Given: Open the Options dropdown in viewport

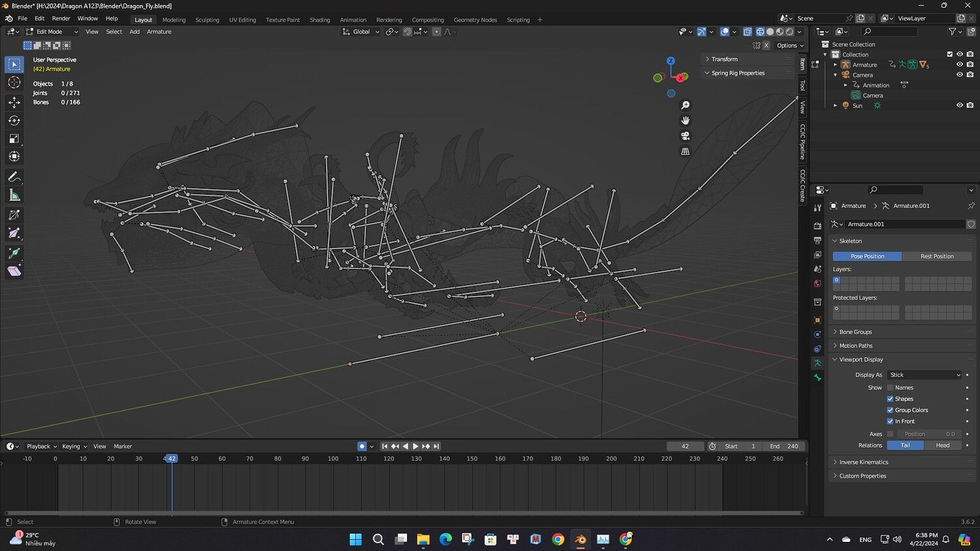Looking at the screenshot, I should [x=790, y=46].
